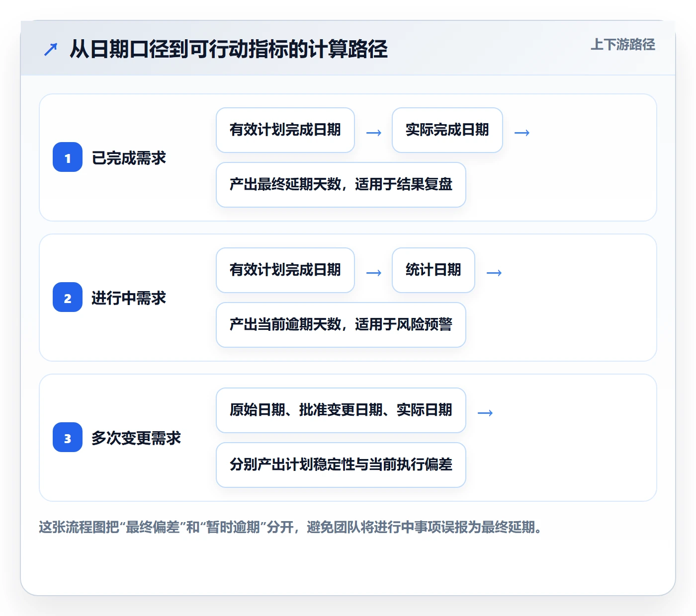Click the diagonal arrow icon beside the title
The image size is (696, 616).
click(x=51, y=49)
